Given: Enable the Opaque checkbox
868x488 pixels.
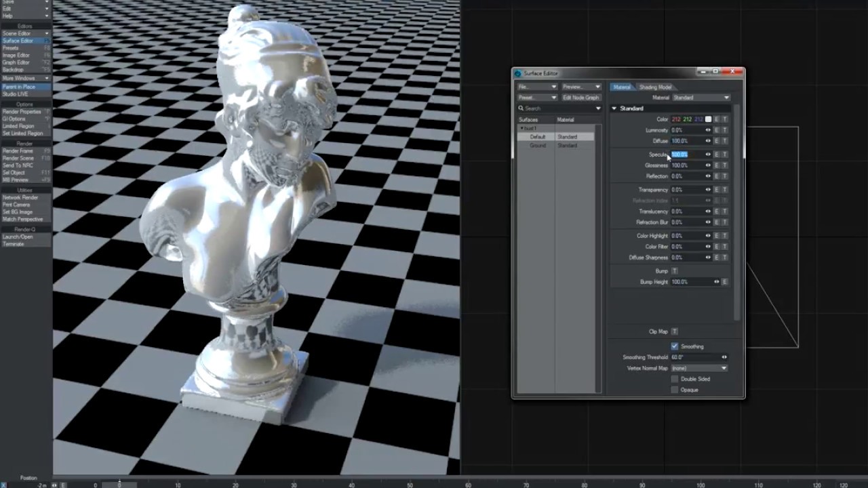Looking at the screenshot, I should (x=675, y=390).
